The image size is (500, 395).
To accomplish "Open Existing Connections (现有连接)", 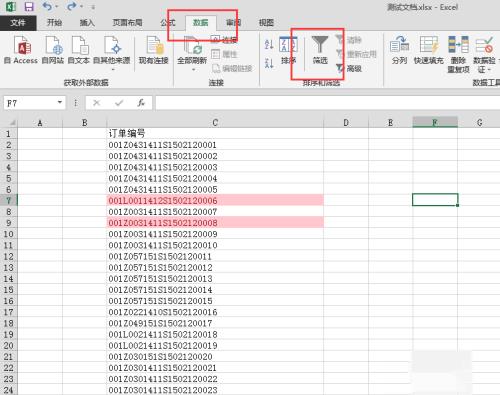I will pyautogui.click(x=154, y=50).
